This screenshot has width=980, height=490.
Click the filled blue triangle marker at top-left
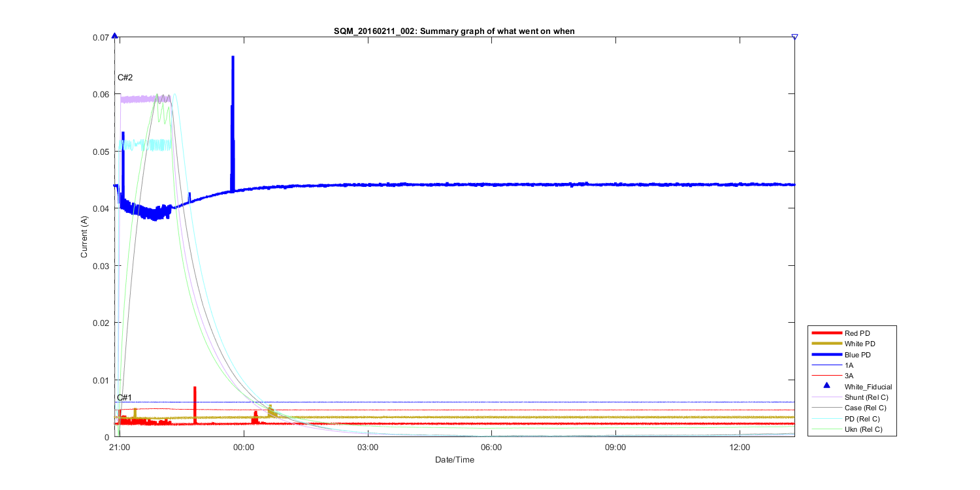pyautogui.click(x=115, y=36)
